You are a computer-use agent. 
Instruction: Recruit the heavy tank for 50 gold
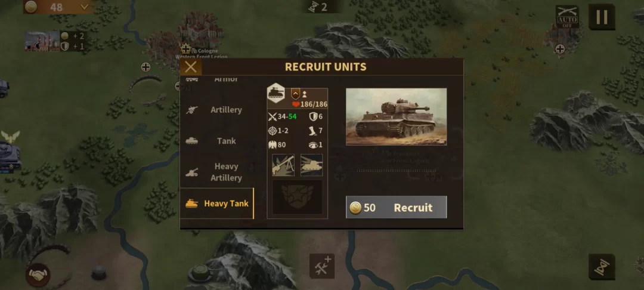[397, 207]
